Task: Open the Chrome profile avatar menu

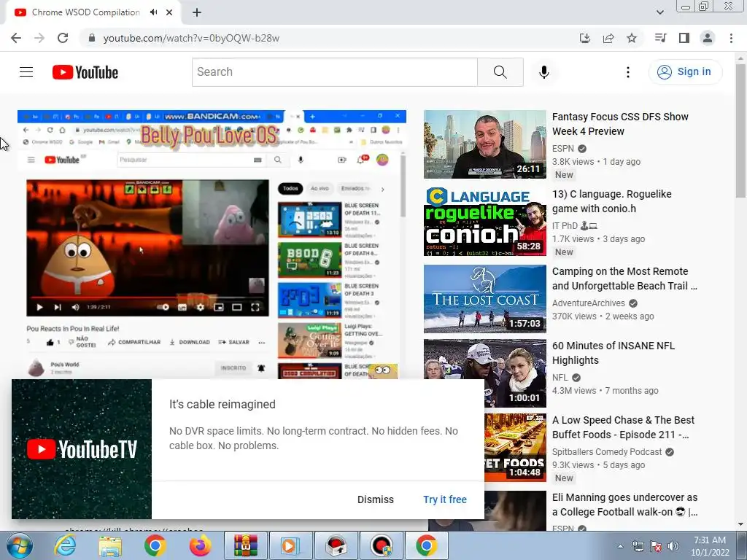Action: click(x=708, y=38)
